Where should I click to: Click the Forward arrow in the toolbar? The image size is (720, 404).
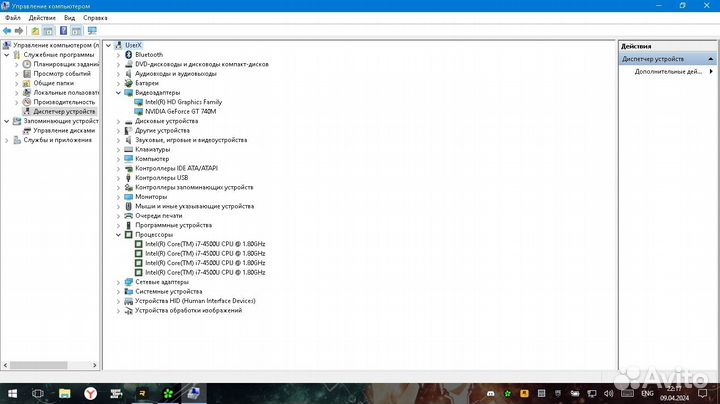[19, 31]
